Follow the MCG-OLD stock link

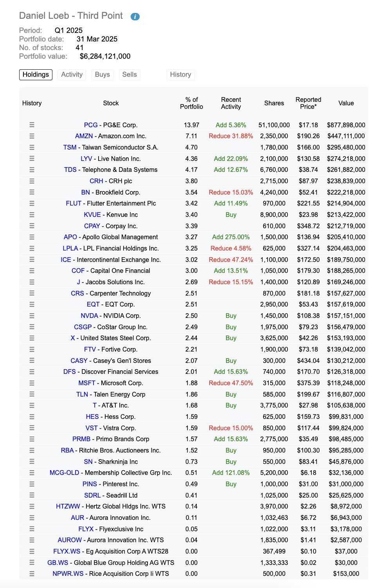pos(64,473)
